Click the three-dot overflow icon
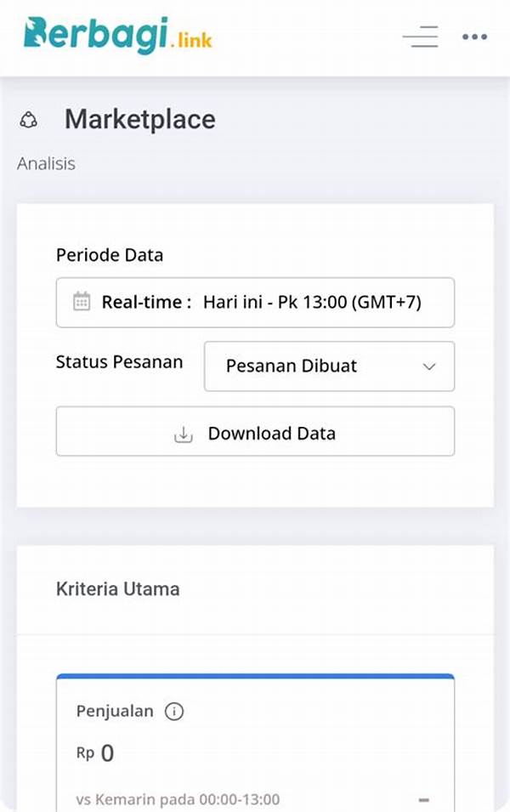This screenshot has width=510, height=812. [474, 37]
